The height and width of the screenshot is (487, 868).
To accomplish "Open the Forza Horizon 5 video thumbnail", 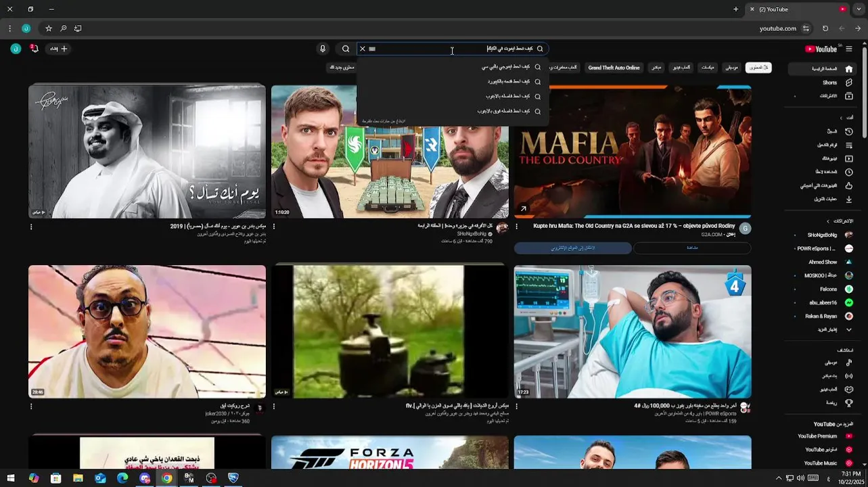I will tap(390, 453).
